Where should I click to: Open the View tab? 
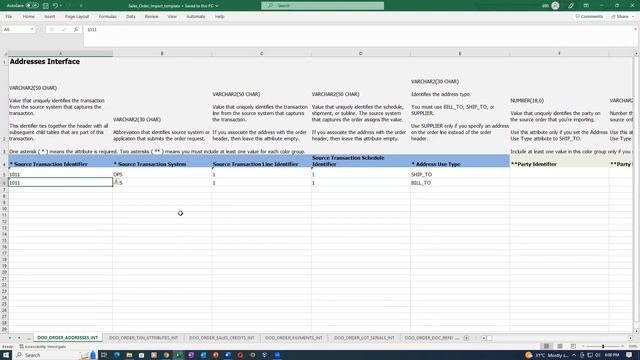(172, 17)
